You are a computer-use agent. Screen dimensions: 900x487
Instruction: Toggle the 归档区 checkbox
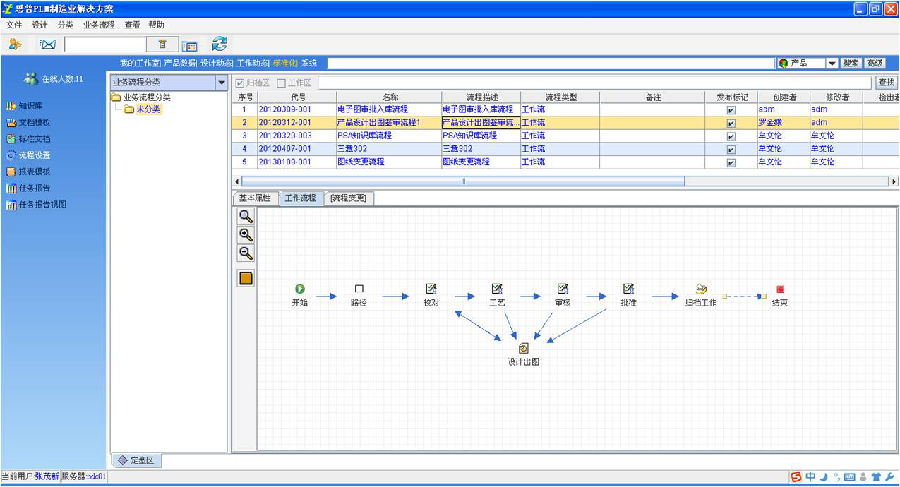point(238,82)
